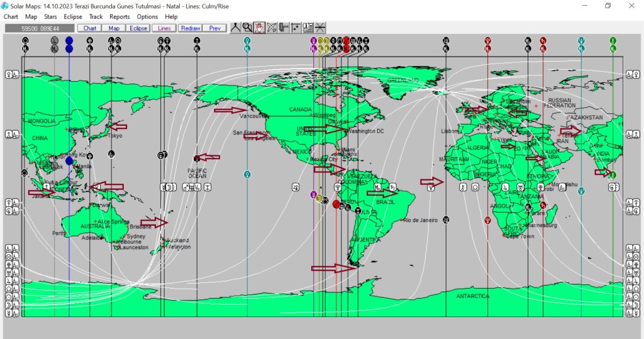Open the Track menu

pos(96,16)
